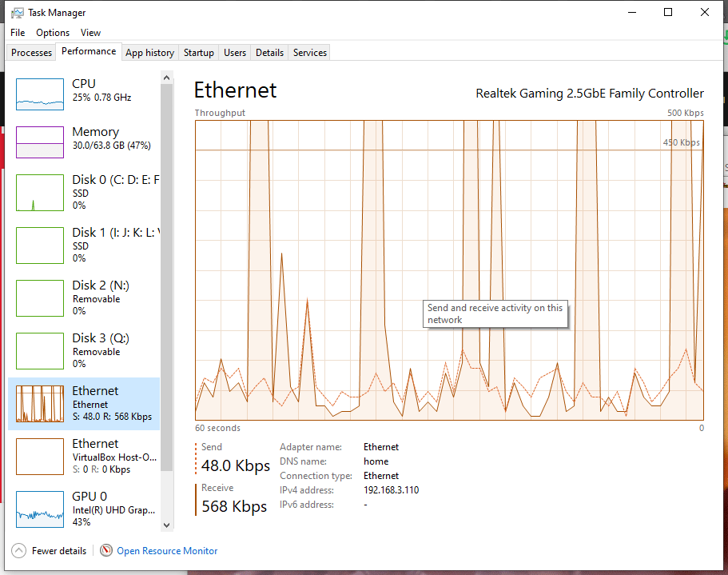The width and height of the screenshot is (728, 575).
Task: Switch to the Processes tab
Action: [x=30, y=52]
